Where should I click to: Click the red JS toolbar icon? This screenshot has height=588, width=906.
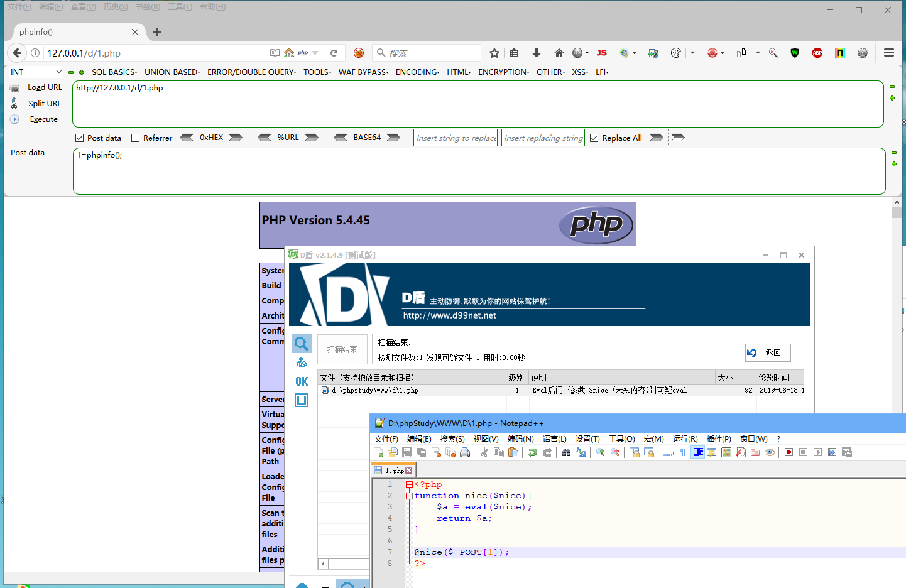(602, 53)
